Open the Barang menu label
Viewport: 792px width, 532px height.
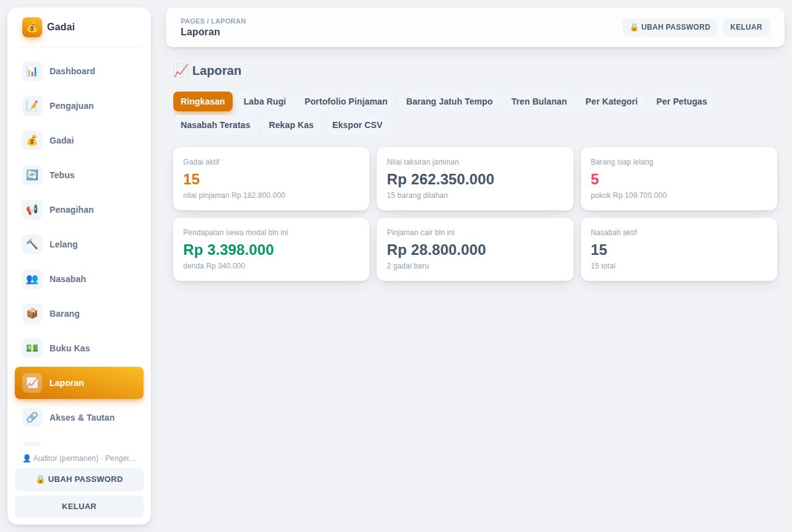(x=64, y=314)
